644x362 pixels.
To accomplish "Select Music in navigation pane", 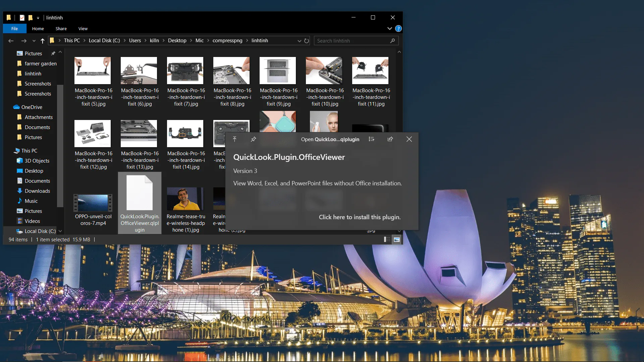I will [x=31, y=201].
